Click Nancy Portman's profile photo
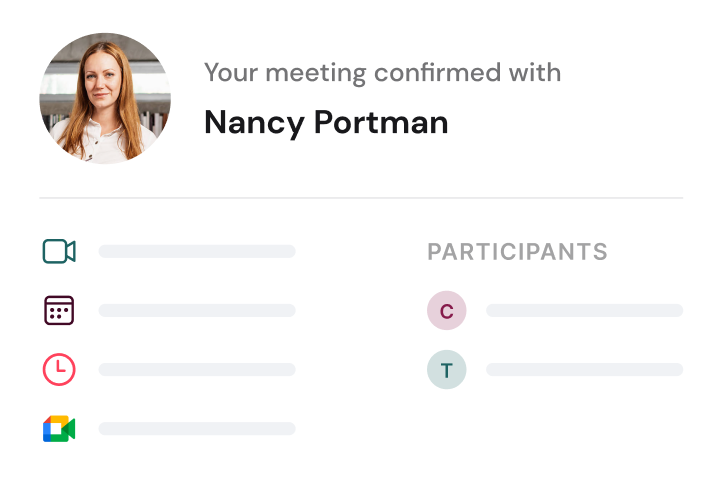 click(x=105, y=98)
